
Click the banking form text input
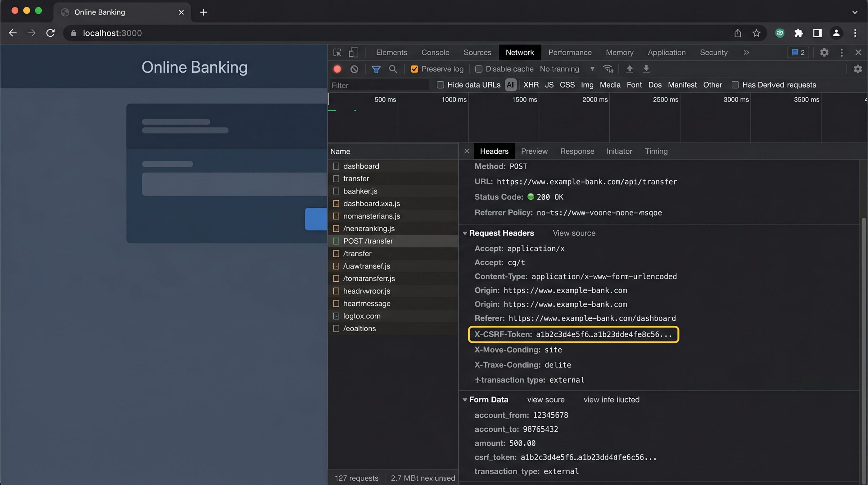(x=234, y=184)
